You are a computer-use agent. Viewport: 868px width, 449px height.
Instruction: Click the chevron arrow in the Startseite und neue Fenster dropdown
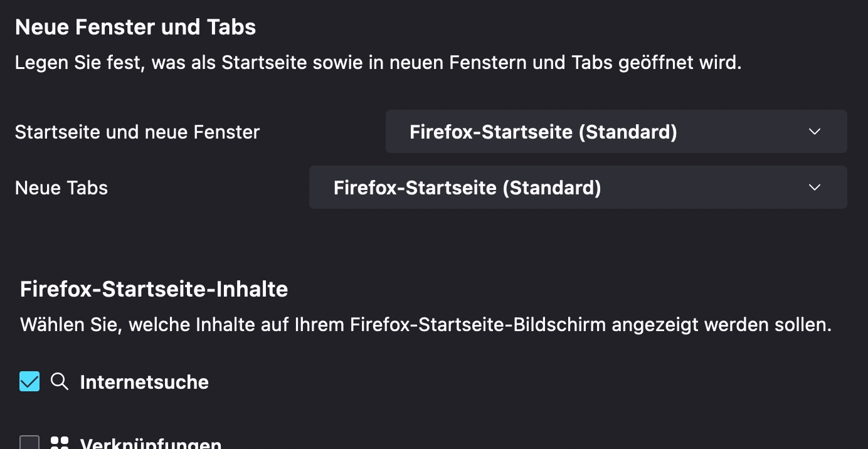(x=815, y=132)
